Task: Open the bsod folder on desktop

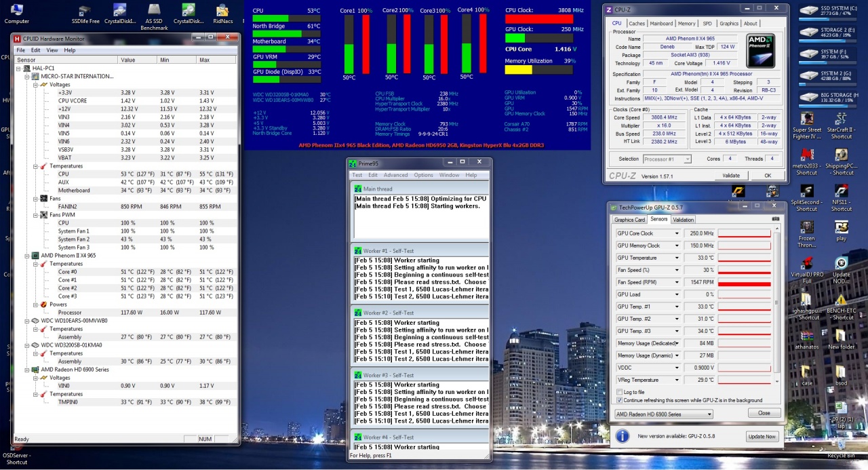Action: pos(842,375)
